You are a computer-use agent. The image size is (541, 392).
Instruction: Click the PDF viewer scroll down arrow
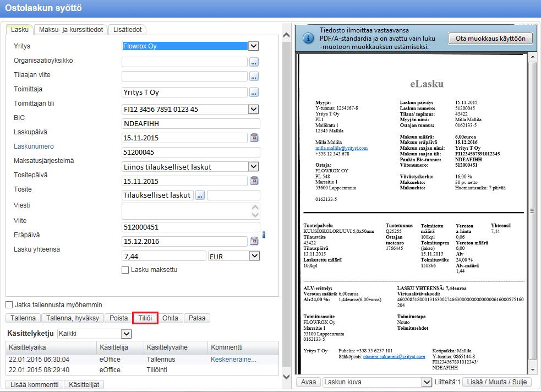coord(533,371)
